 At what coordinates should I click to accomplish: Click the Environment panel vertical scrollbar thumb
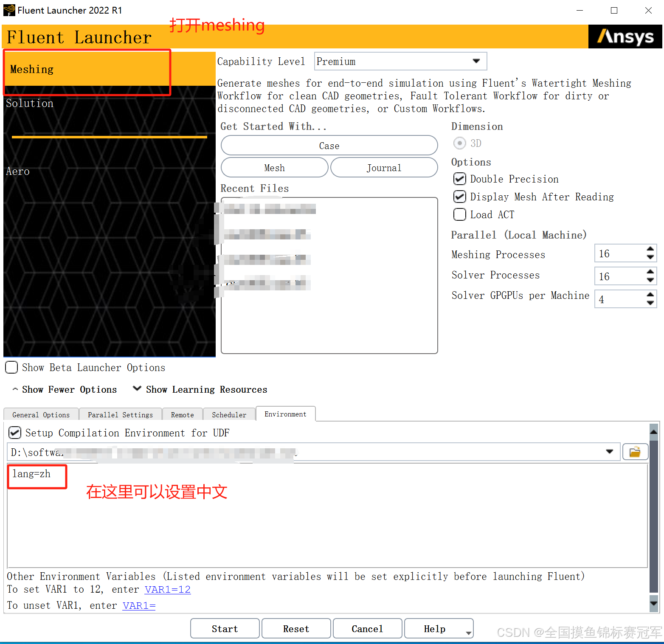coord(654,516)
